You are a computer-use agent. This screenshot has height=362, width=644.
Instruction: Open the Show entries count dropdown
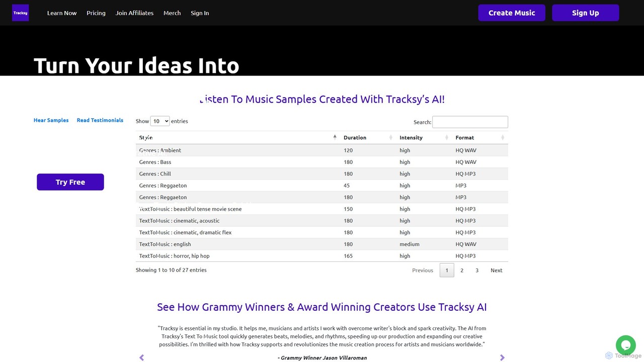pyautogui.click(x=160, y=121)
